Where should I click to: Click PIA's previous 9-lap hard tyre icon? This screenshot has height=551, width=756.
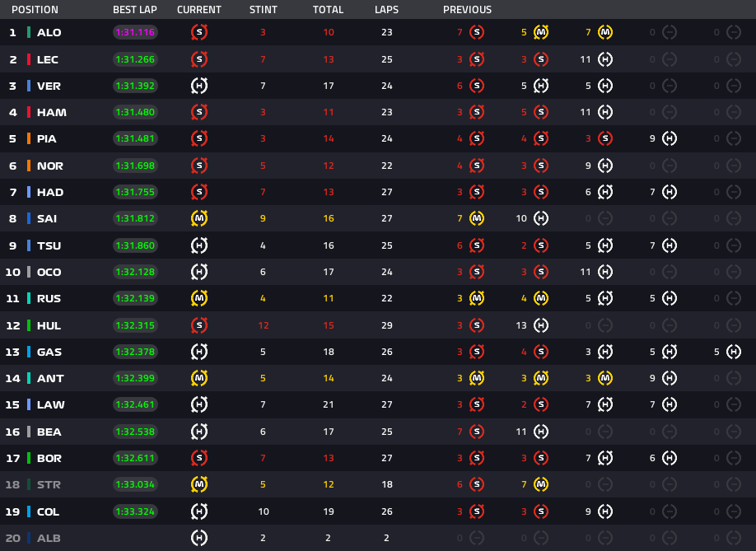coord(670,139)
